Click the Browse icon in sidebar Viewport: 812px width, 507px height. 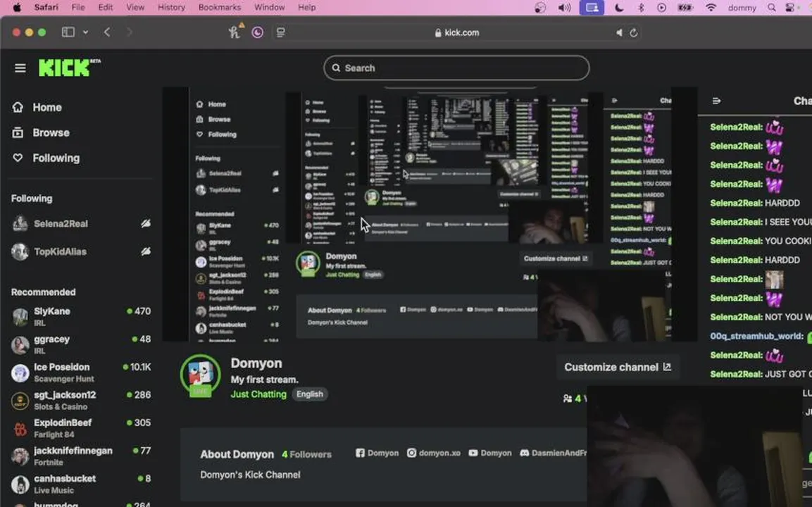[18, 132]
